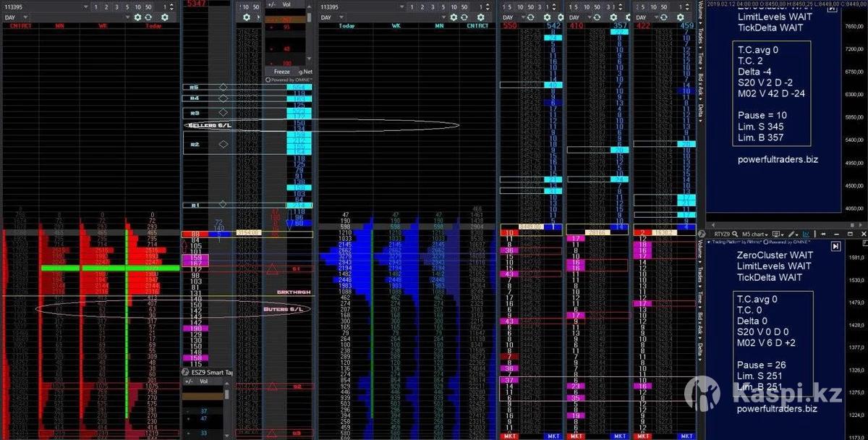The width and height of the screenshot is (868, 440).
Task: Click the Today column header in red profile
Action: click(153, 26)
